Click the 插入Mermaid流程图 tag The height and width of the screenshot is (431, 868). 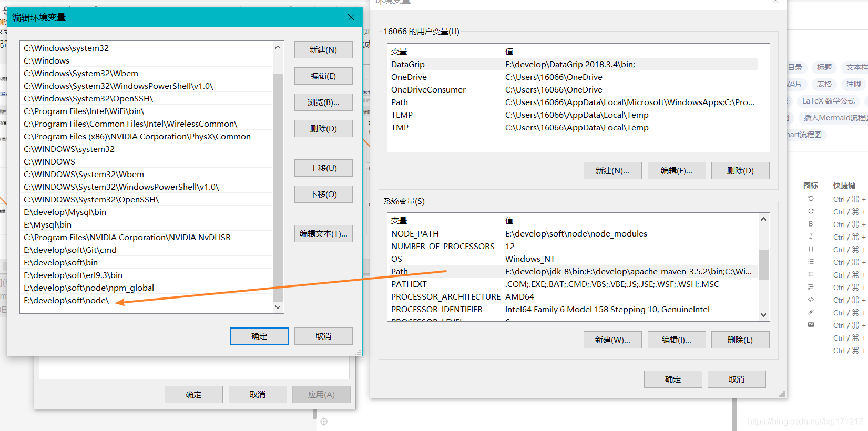pyautogui.click(x=834, y=118)
